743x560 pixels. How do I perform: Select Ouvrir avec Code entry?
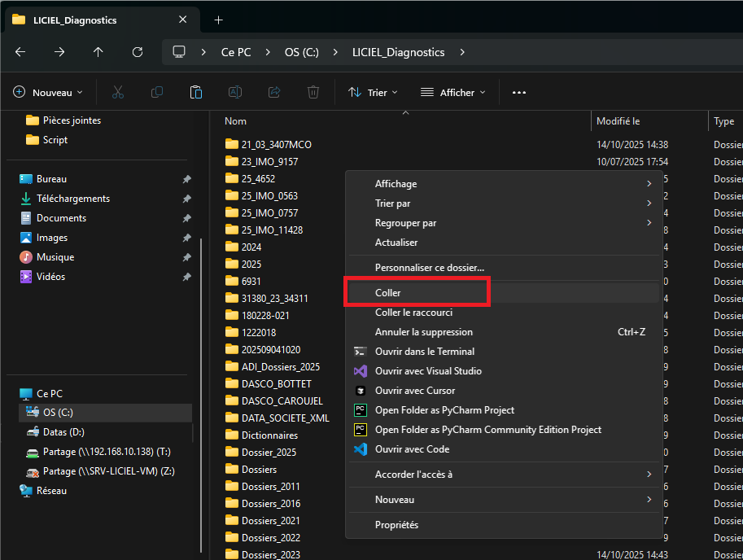click(x=412, y=449)
